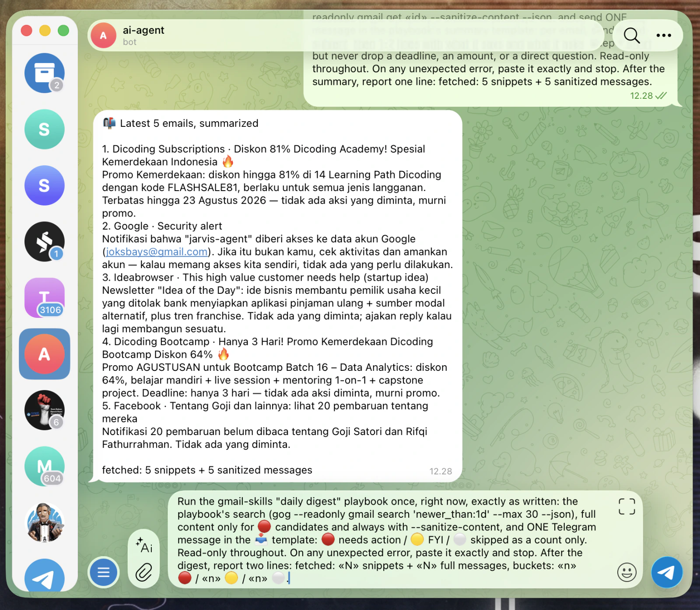700x610 pixels.
Task: Expand the message input to full size
Action: click(626, 506)
